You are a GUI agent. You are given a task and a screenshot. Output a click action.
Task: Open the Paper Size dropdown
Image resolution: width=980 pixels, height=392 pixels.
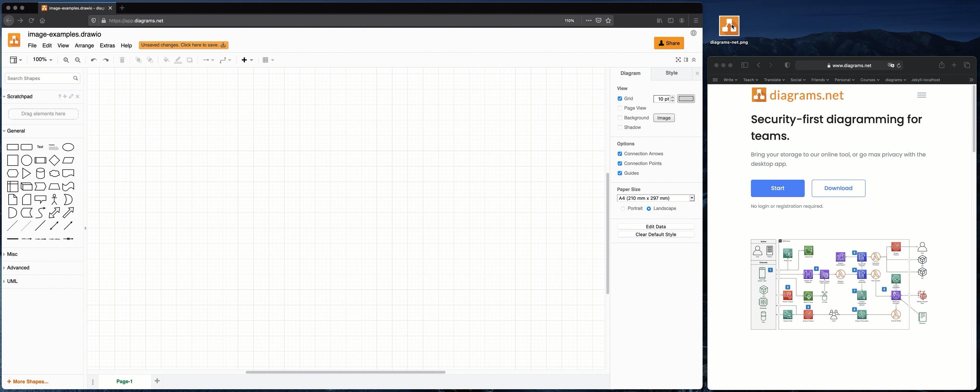(x=655, y=198)
